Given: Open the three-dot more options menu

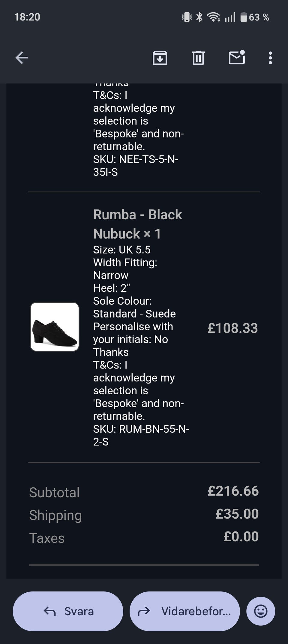Looking at the screenshot, I should (x=270, y=58).
